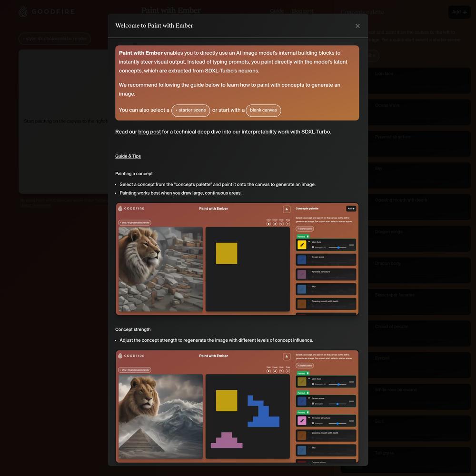
Task: Select the Tall grass concept in the palette
Action: [x=419, y=459]
